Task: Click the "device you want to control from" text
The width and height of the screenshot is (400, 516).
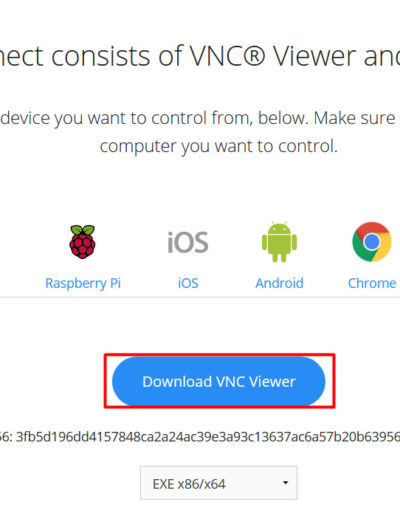Action: click(127, 119)
